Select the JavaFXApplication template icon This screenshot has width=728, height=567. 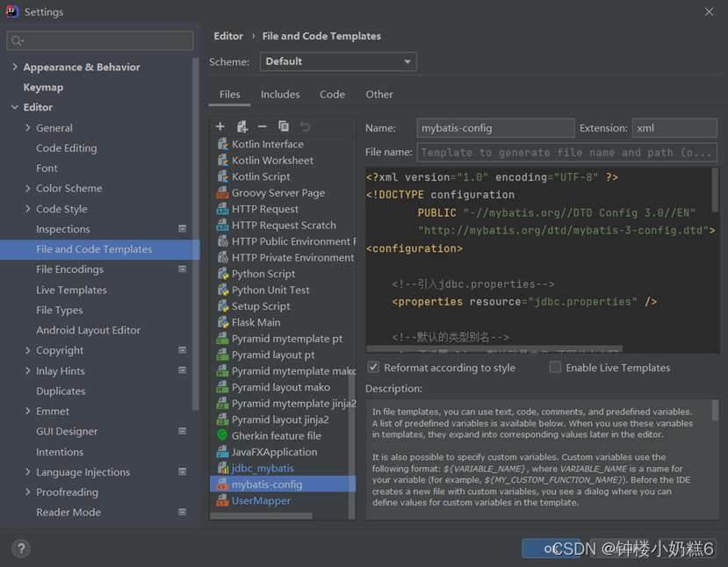223,452
